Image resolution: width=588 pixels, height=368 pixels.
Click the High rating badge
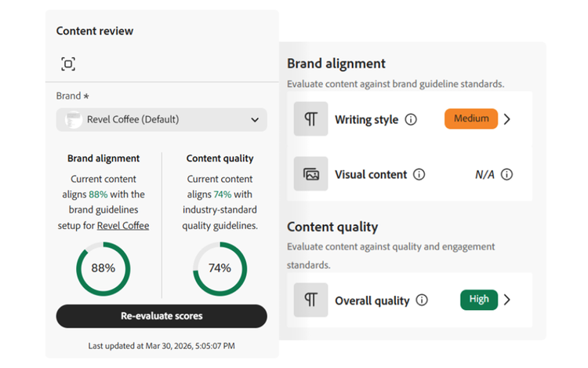pyautogui.click(x=478, y=300)
